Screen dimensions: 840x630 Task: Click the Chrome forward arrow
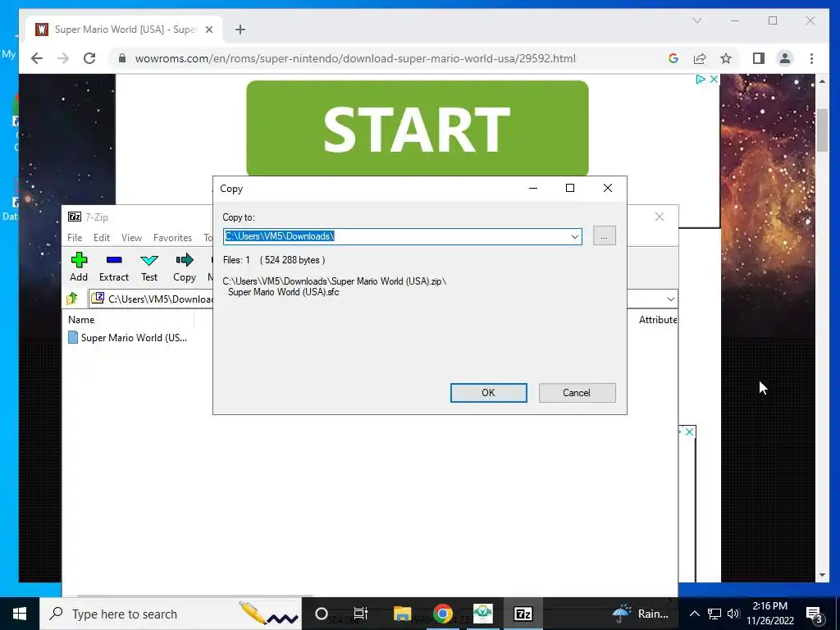coord(63,58)
